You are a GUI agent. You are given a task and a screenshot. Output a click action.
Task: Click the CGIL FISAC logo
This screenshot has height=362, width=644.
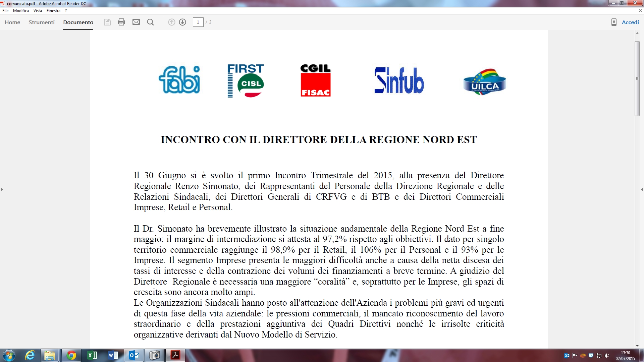(315, 80)
